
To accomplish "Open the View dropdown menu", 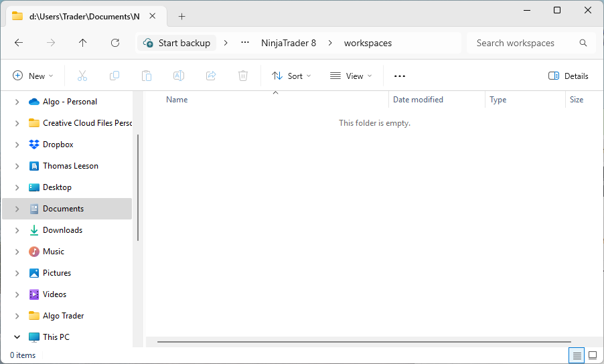I will [x=351, y=76].
